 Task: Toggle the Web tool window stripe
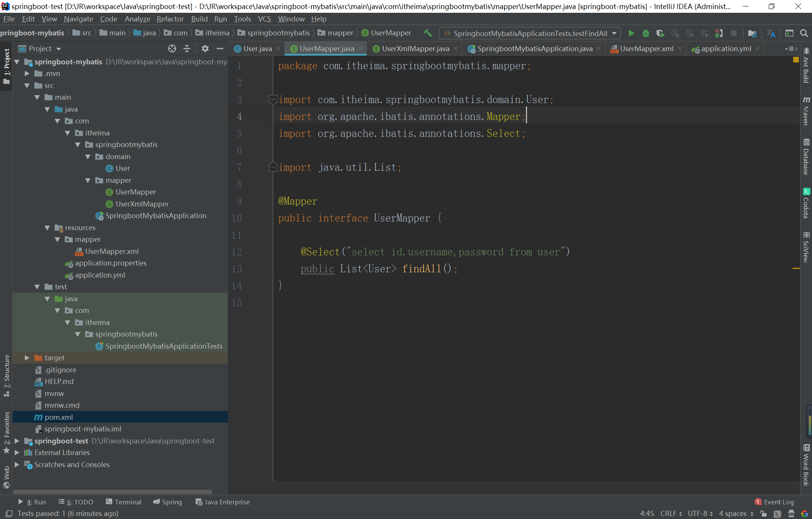tap(6, 477)
